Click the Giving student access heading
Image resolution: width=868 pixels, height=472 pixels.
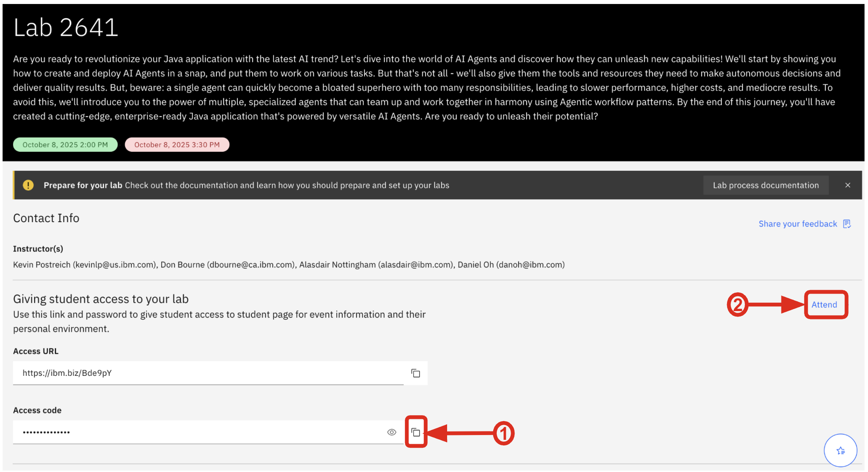pyautogui.click(x=101, y=299)
